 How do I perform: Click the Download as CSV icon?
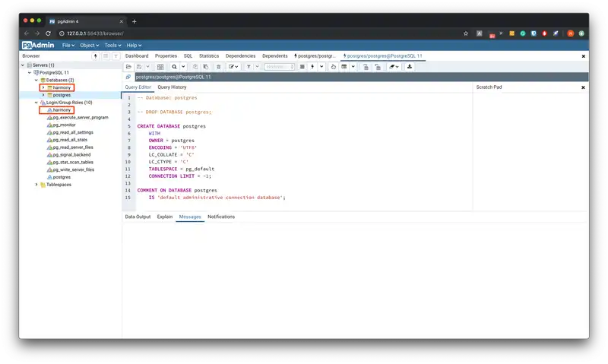click(x=410, y=67)
